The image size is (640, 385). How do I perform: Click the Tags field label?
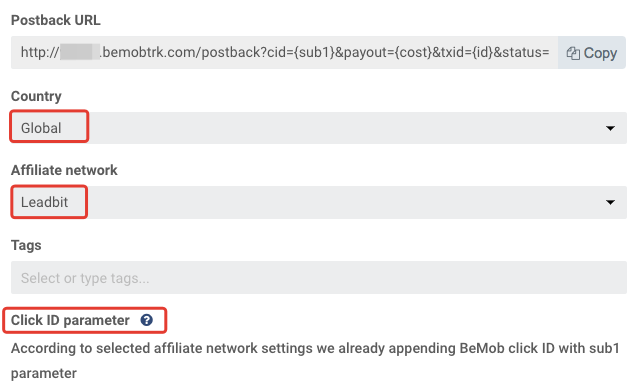click(26, 245)
